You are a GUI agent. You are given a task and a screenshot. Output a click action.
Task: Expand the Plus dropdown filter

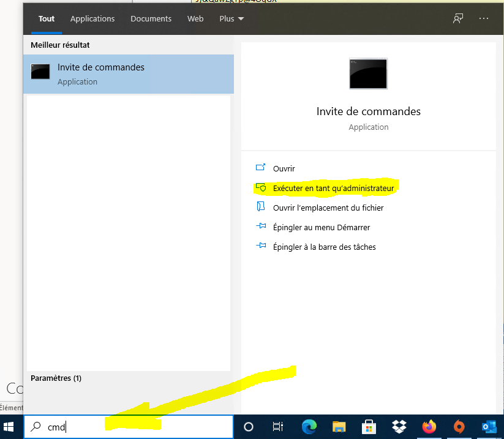pyautogui.click(x=231, y=18)
